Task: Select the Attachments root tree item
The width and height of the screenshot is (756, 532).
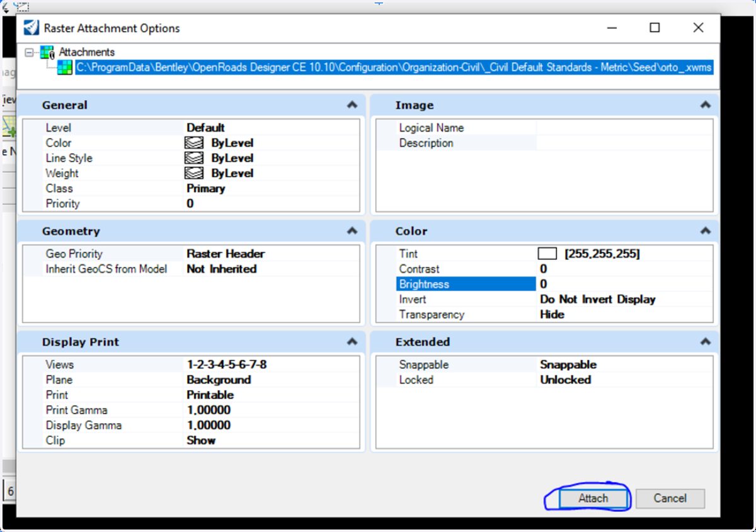Action: point(87,52)
